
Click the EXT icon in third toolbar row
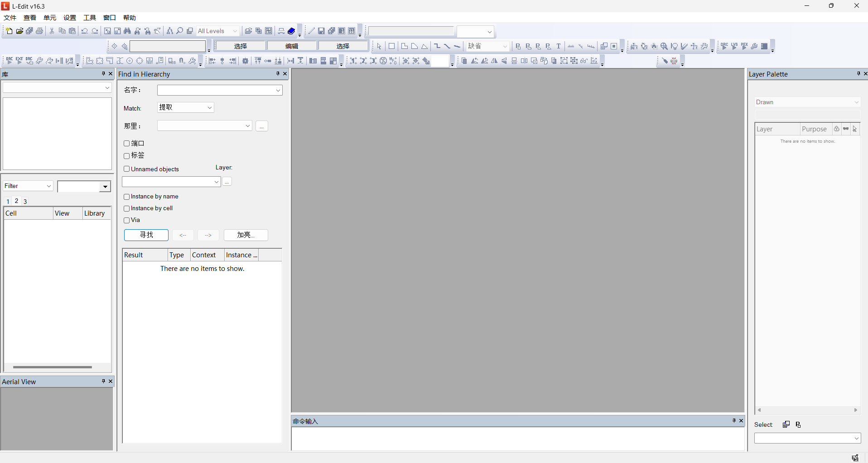(x=19, y=61)
